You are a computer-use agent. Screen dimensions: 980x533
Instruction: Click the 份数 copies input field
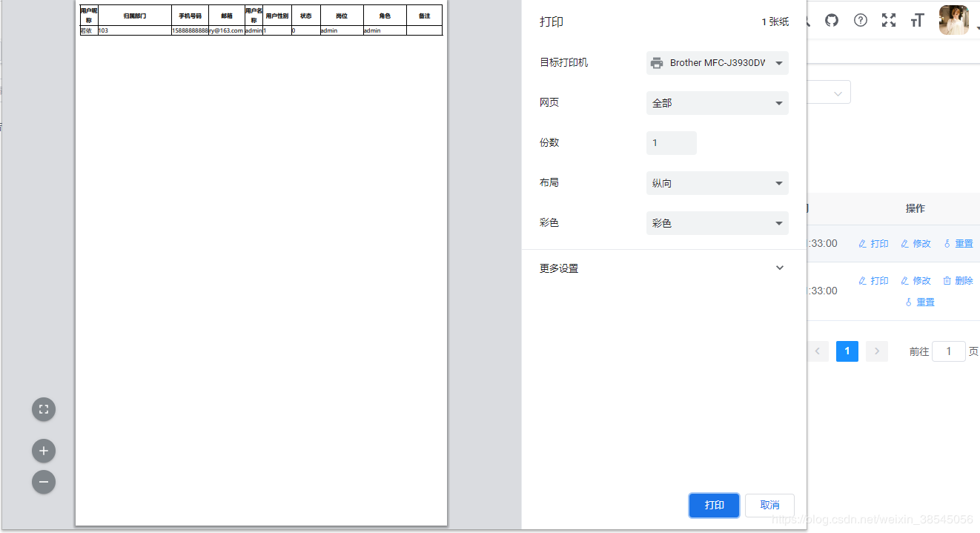coord(671,142)
